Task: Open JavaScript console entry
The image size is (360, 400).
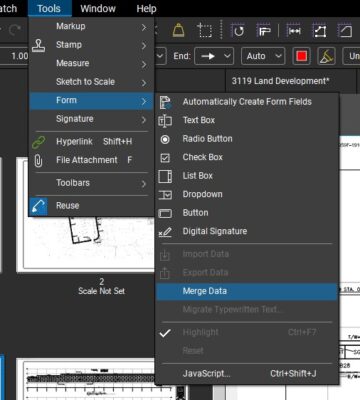Action: 247,374
